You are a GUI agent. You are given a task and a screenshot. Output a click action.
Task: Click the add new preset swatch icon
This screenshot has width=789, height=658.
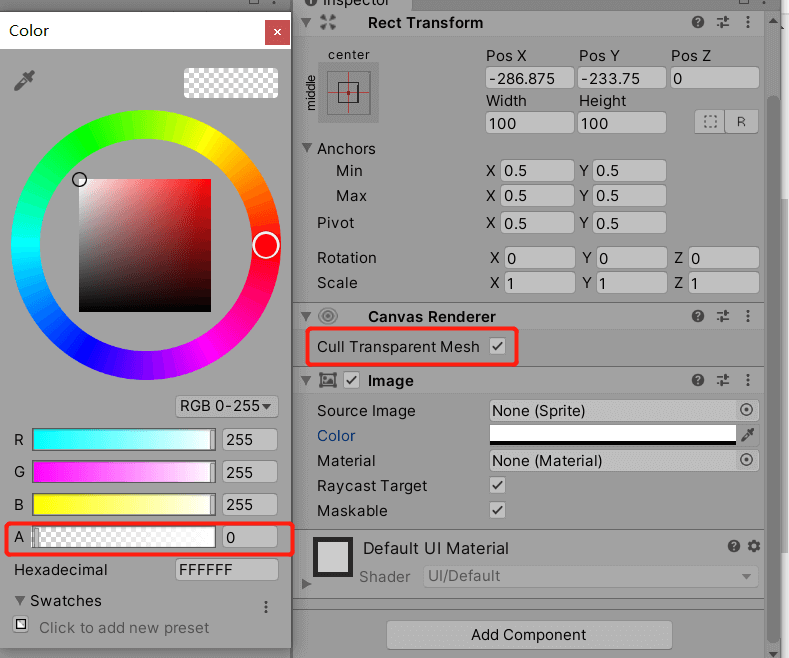click(21, 624)
